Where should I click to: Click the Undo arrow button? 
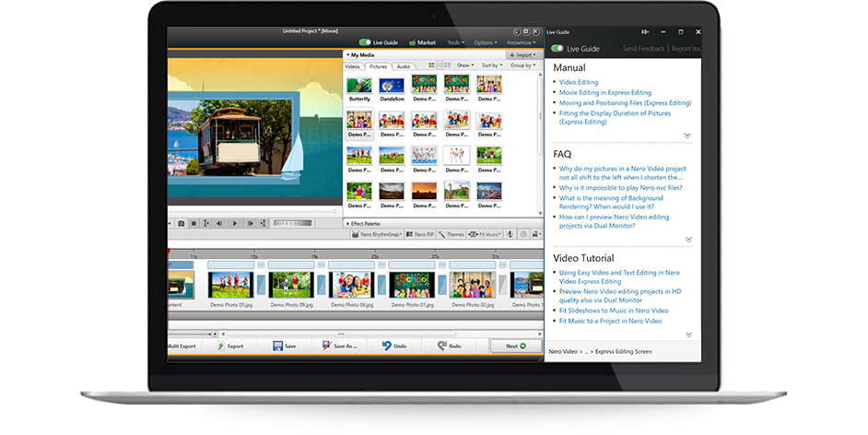click(x=392, y=346)
